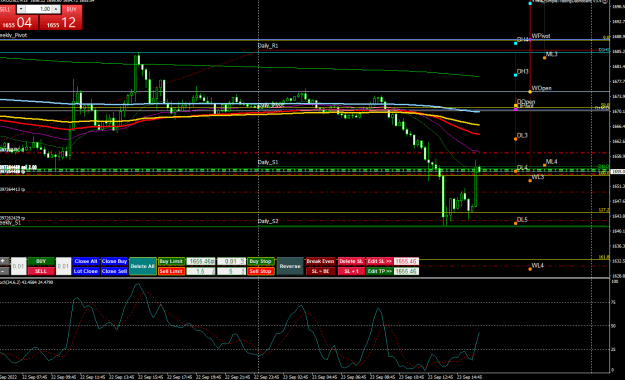Image resolution: width=625 pixels, height=380 pixels.
Task: Click the Close All button
Action: pos(86,262)
